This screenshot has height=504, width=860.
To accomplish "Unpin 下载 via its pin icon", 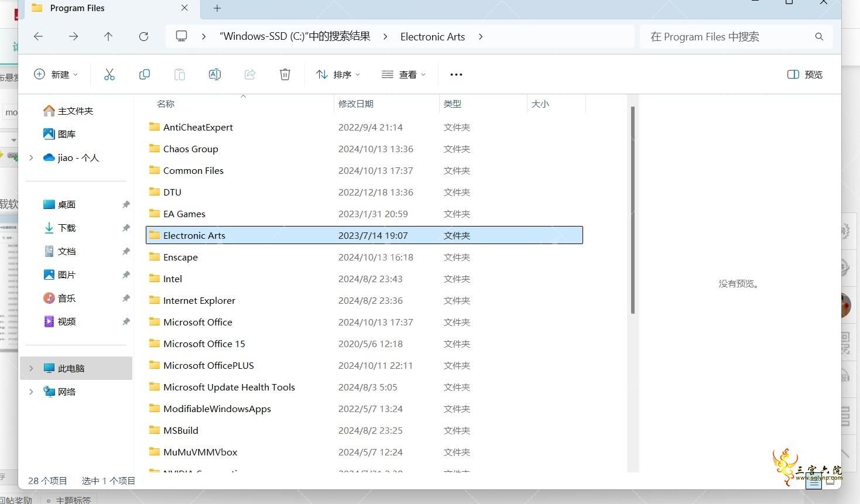I will pos(126,228).
